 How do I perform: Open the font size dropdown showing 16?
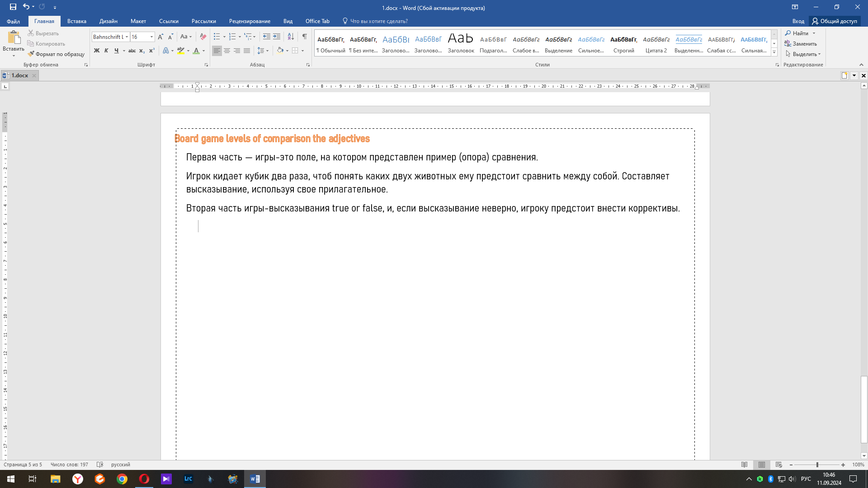pyautogui.click(x=151, y=37)
